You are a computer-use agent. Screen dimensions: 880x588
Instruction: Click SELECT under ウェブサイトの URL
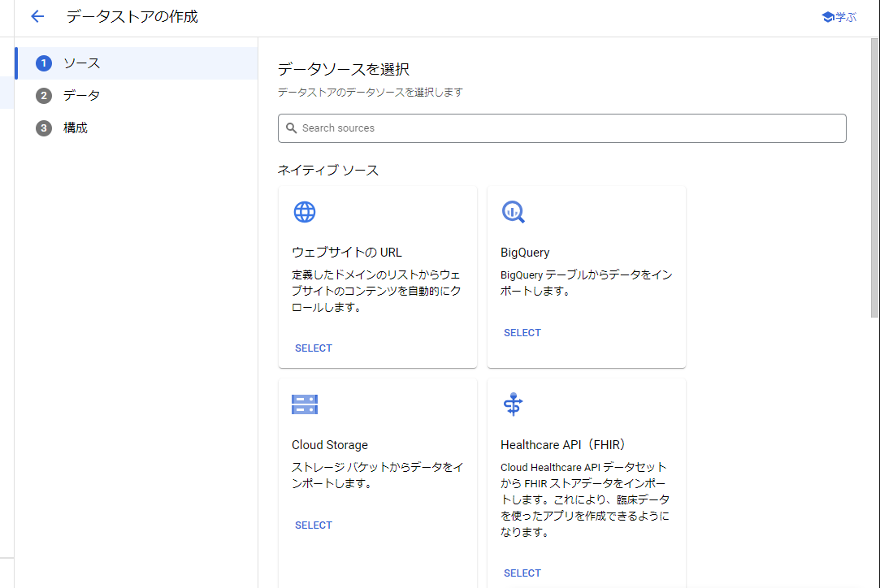[314, 348]
